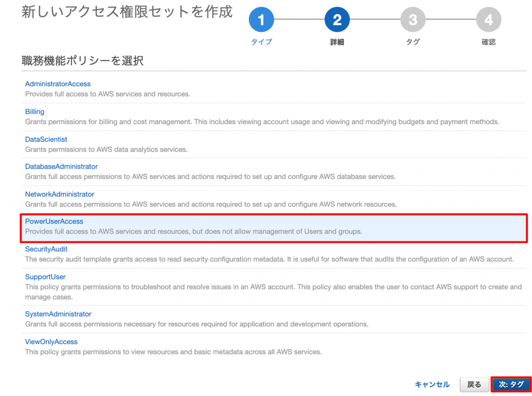Click ViewOnlyAccess description about basic metadata
Image resolution: width=532 pixels, height=396 pixels.
coord(174,352)
